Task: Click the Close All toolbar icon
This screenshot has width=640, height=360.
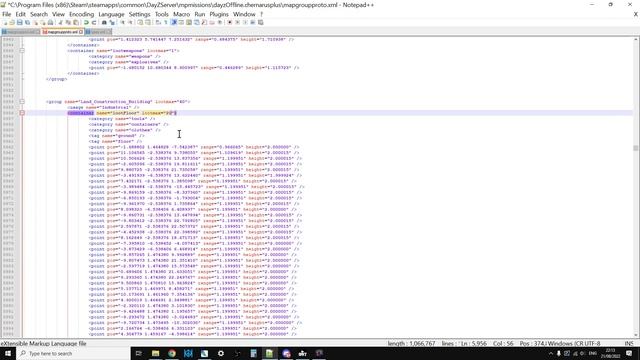Action: 43,22
